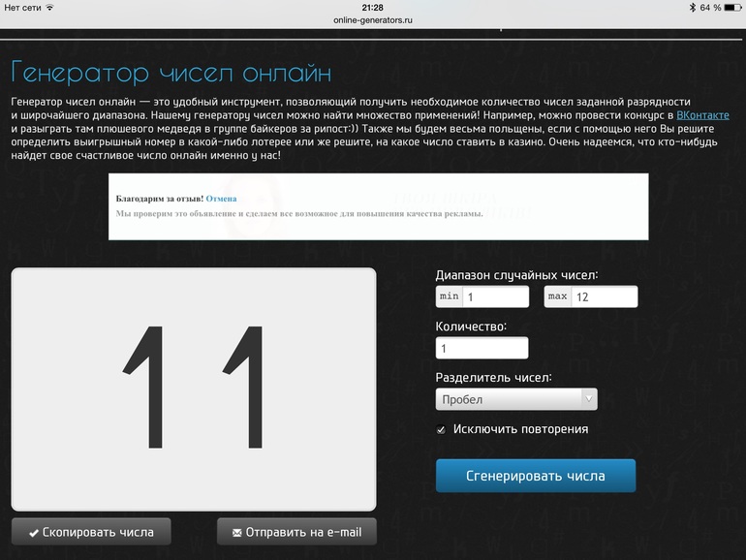746x560 pixels.
Task: Tap the Wi-Fi icon in status bar
Action: pyautogui.click(x=49, y=7)
